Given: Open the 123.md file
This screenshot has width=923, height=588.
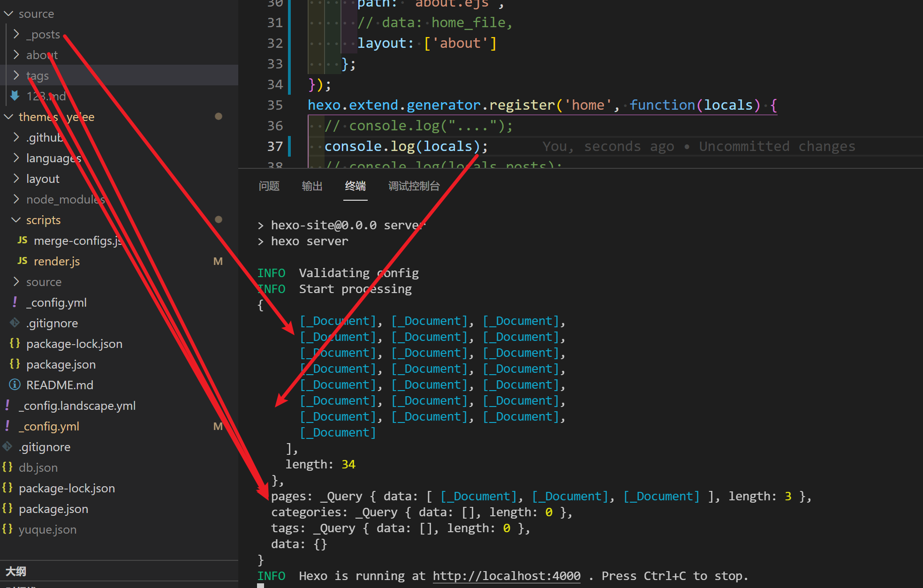Looking at the screenshot, I should pos(46,96).
